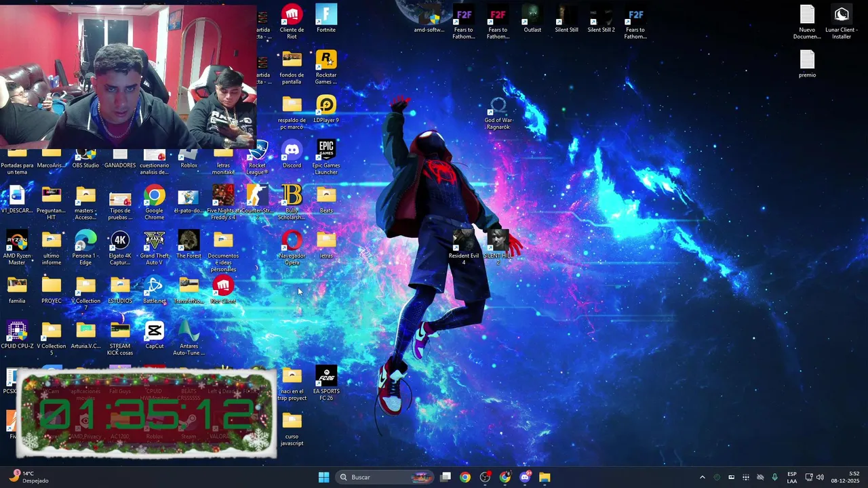
Task: Launch Grand Theft Auto V shortcut
Action: coord(154,248)
